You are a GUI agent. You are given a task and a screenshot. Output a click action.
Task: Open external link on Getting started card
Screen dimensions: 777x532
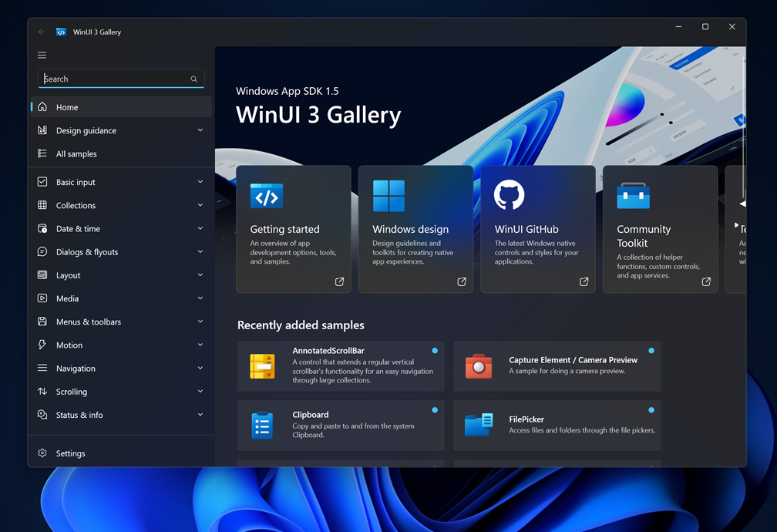point(339,281)
